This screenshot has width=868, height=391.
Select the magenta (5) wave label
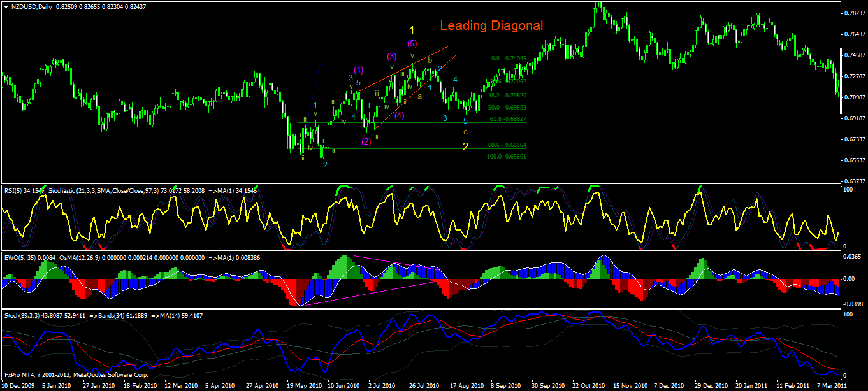(x=412, y=44)
